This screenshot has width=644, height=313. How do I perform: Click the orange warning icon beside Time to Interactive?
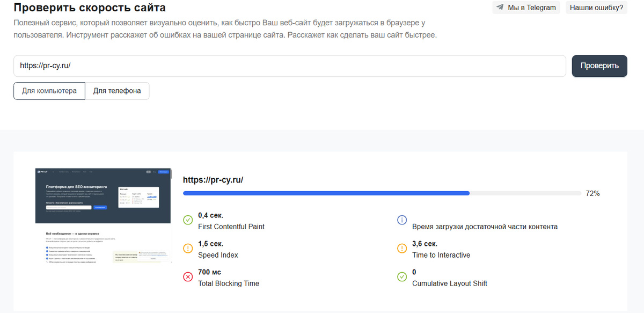click(x=402, y=249)
